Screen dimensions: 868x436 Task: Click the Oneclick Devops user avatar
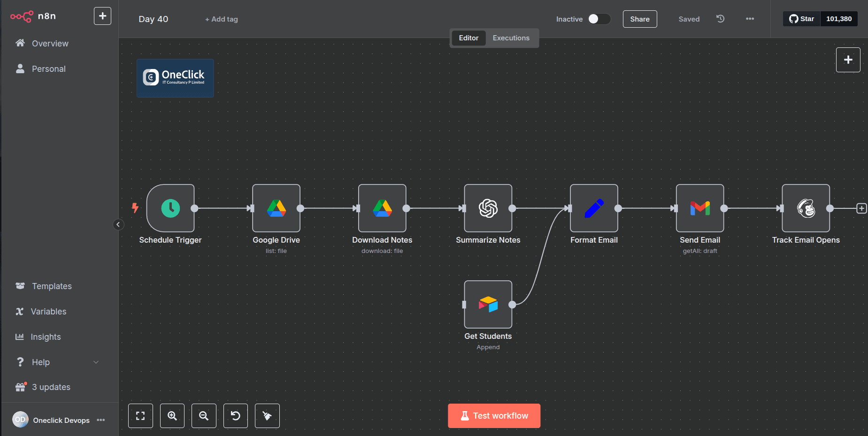point(20,420)
